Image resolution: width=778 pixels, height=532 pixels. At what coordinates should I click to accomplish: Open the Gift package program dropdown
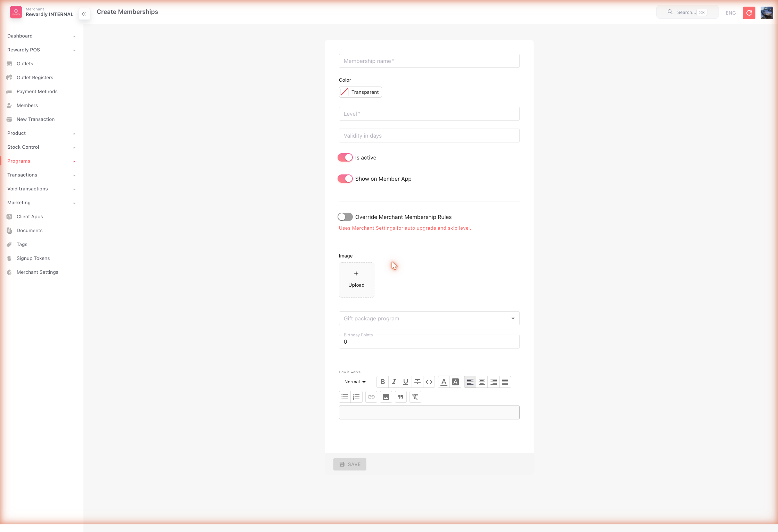(x=429, y=318)
